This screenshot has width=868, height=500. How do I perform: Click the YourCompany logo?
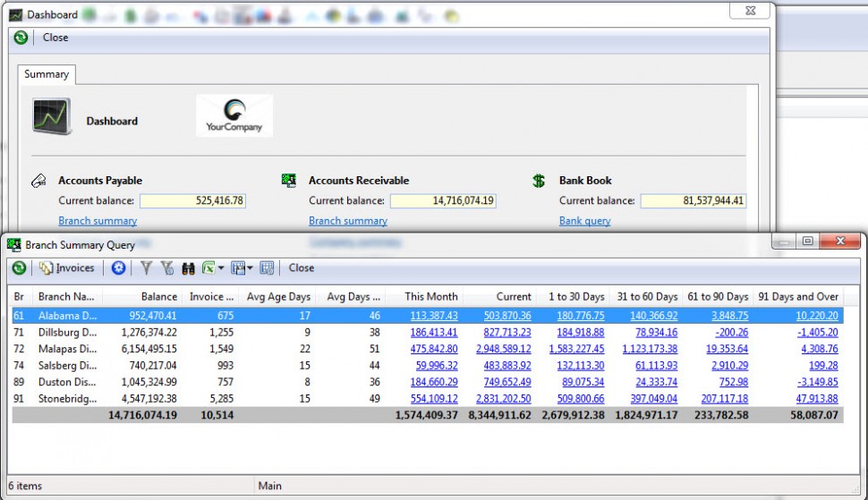[x=234, y=115]
